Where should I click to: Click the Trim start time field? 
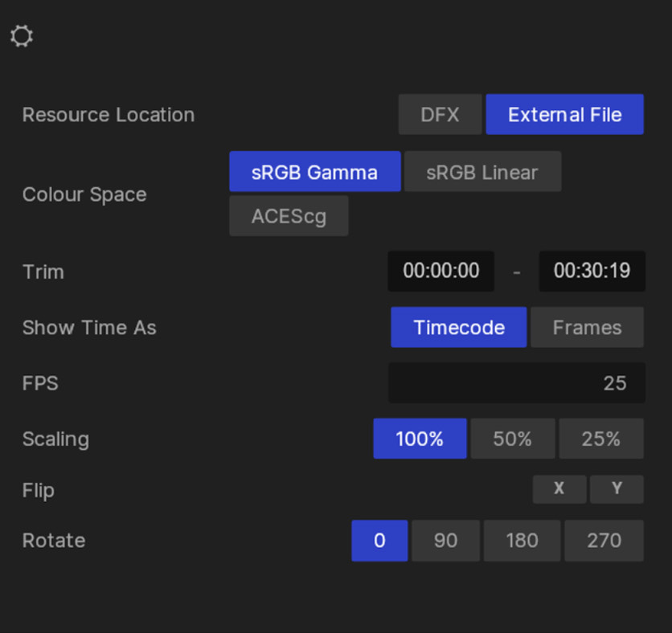pos(440,272)
